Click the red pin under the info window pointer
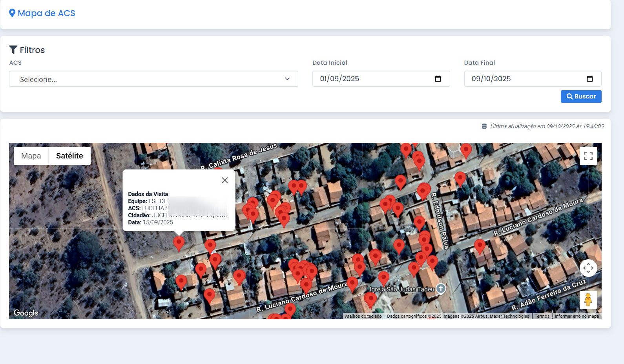Viewport: 624px width, 364px height. (x=179, y=243)
